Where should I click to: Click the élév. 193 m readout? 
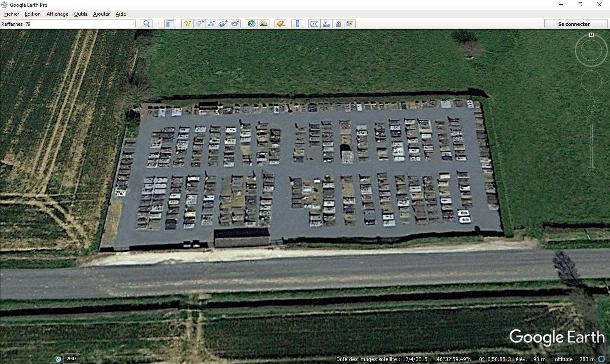530,359
